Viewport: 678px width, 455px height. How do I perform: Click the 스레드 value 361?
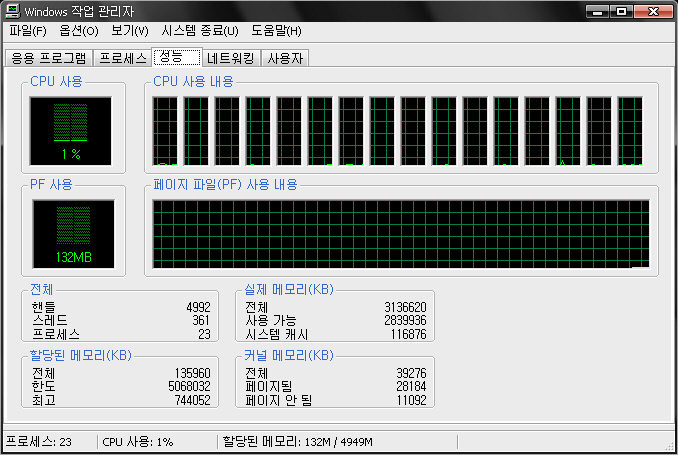(x=201, y=320)
